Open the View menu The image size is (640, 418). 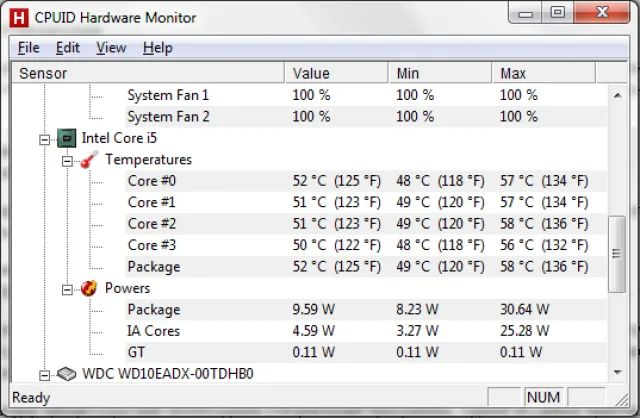point(111,48)
